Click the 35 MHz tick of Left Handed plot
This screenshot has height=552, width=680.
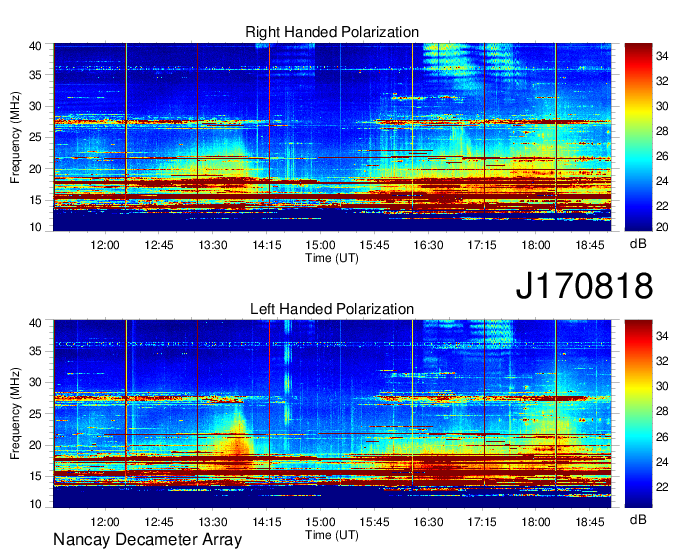coord(35,351)
